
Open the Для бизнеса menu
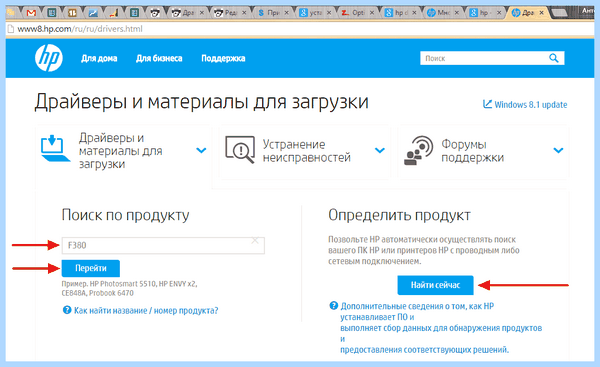click(x=159, y=59)
